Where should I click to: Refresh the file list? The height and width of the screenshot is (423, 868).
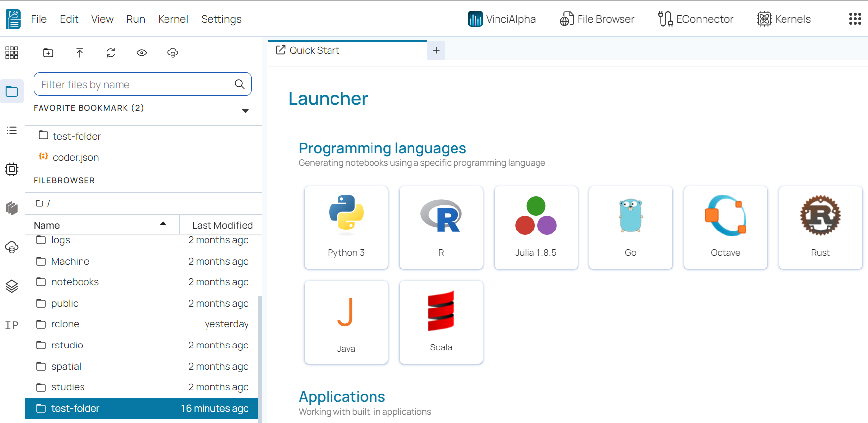[111, 53]
